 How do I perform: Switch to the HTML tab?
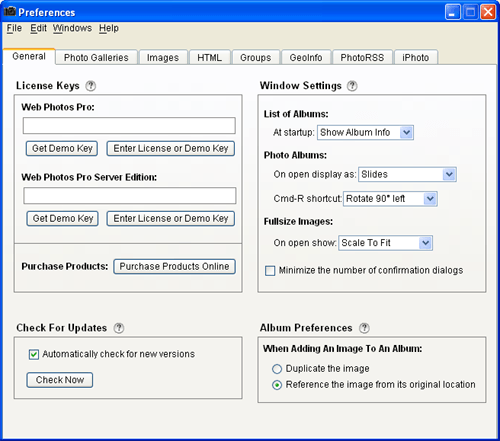pos(210,57)
